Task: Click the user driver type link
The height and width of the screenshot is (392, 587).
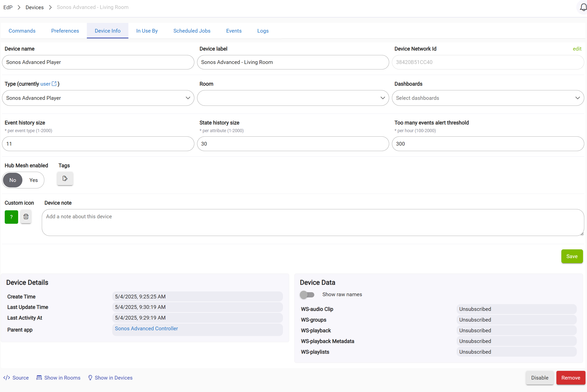Action: [46, 84]
